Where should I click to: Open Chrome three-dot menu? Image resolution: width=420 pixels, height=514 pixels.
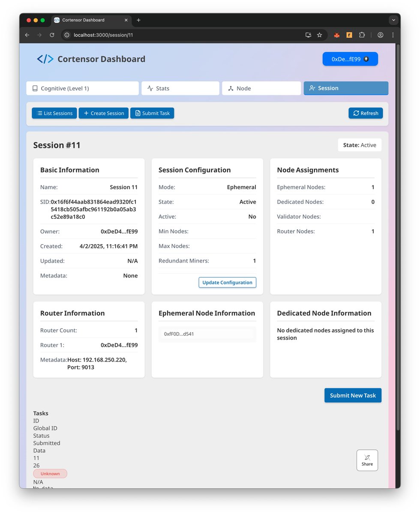point(393,35)
